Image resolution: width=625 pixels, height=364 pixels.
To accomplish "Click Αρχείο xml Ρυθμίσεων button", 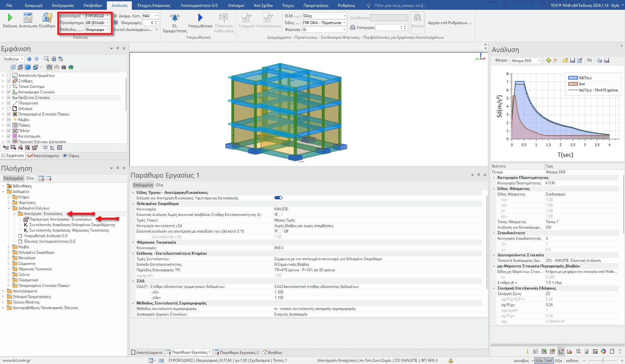I will pos(449,23).
